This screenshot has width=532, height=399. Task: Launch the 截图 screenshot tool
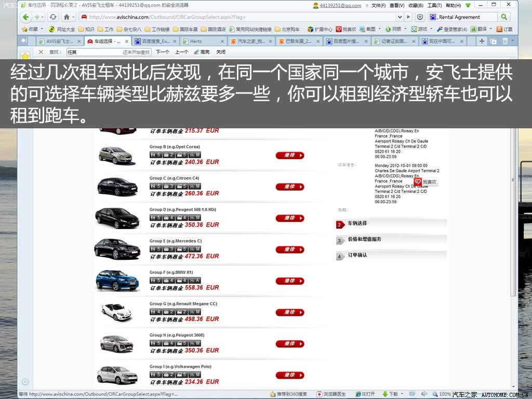tap(368, 29)
